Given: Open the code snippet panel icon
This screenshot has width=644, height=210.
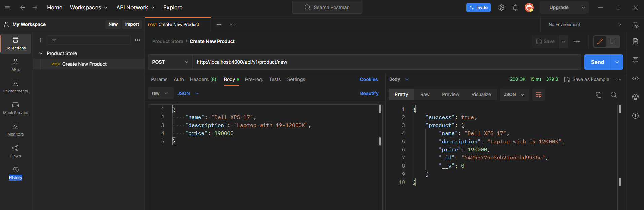Looking at the screenshot, I should click(635, 79).
